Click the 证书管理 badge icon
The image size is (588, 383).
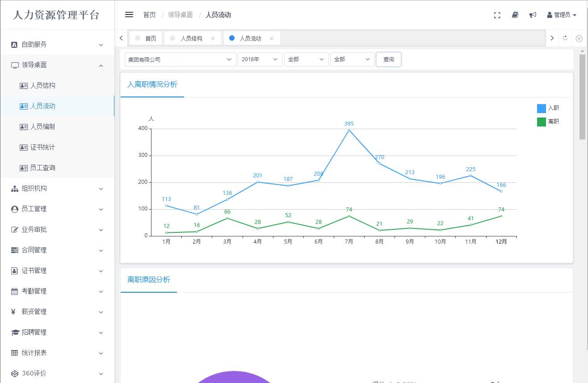click(x=14, y=271)
